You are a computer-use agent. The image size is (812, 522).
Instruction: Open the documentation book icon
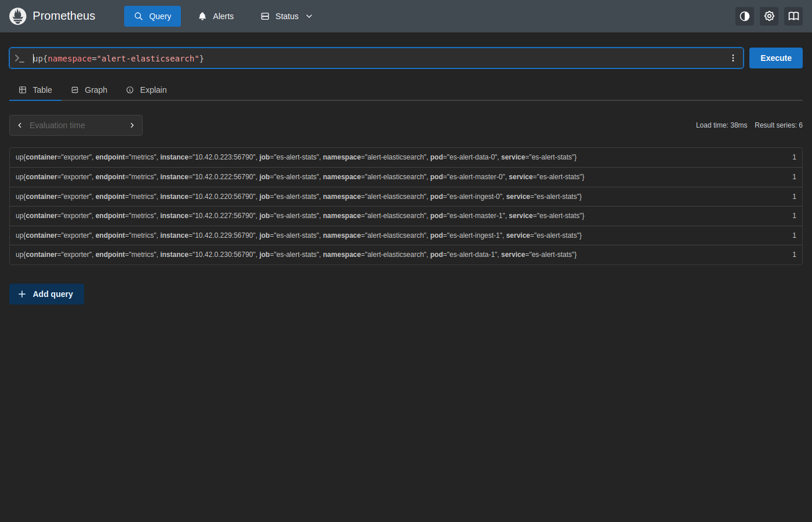click(x=793, y=16)
